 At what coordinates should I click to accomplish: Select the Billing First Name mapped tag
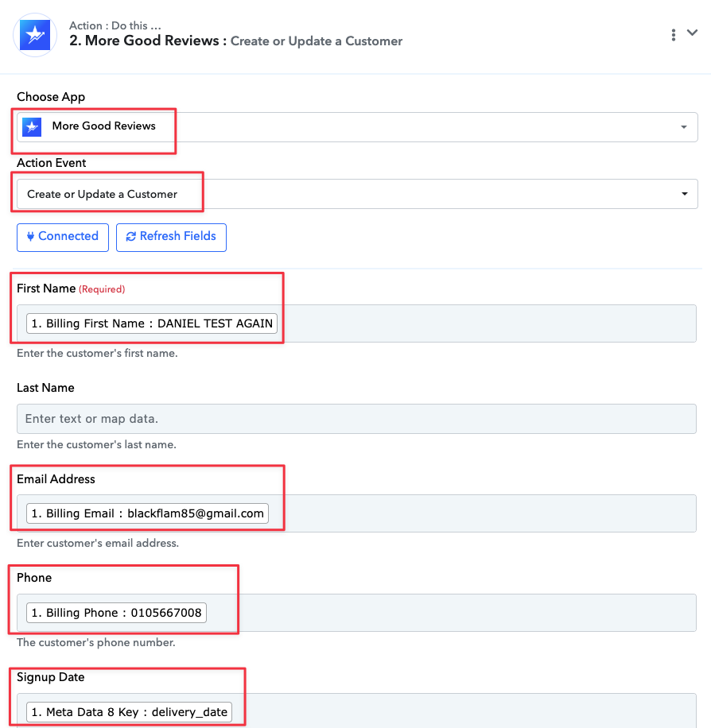[152, 323]
